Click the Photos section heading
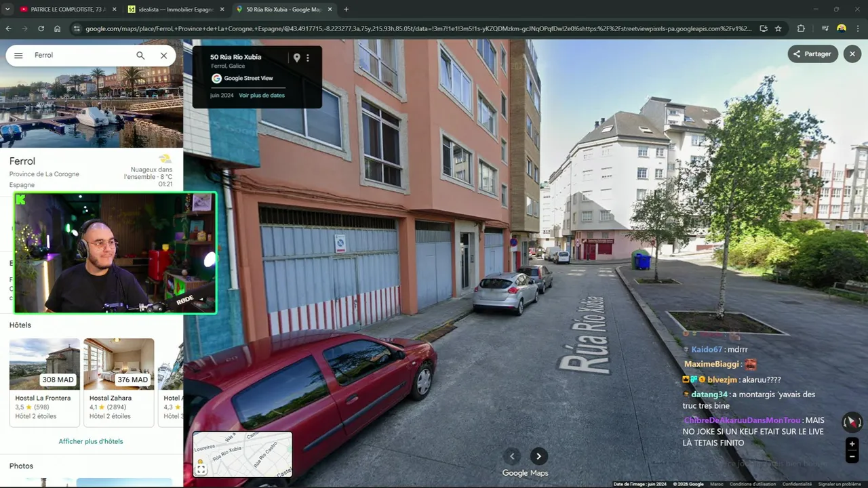This screenshot has width=868, height=488. pyautogui.click(x=21, y=466)
